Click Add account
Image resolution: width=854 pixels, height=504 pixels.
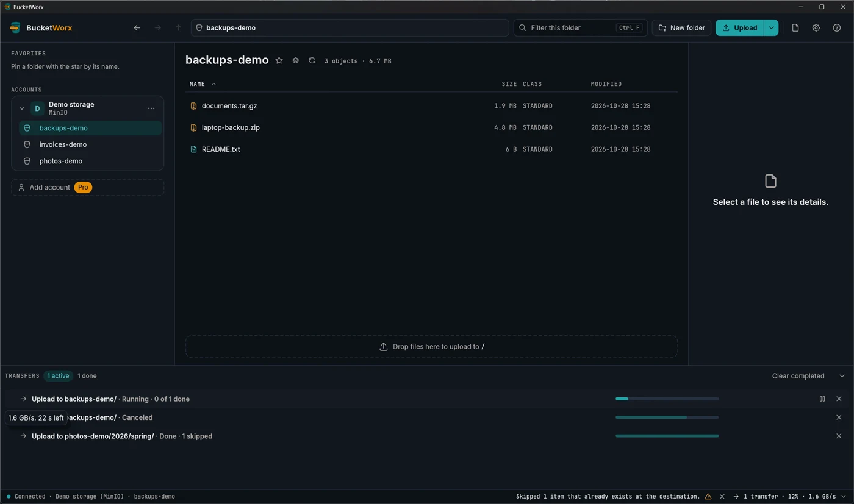(87, 187)
